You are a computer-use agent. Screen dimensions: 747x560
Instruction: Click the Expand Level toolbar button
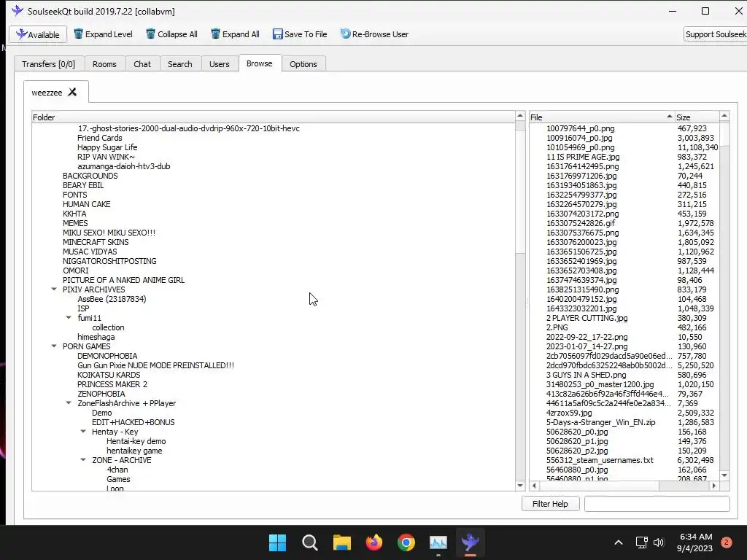(x=103, y=34)
